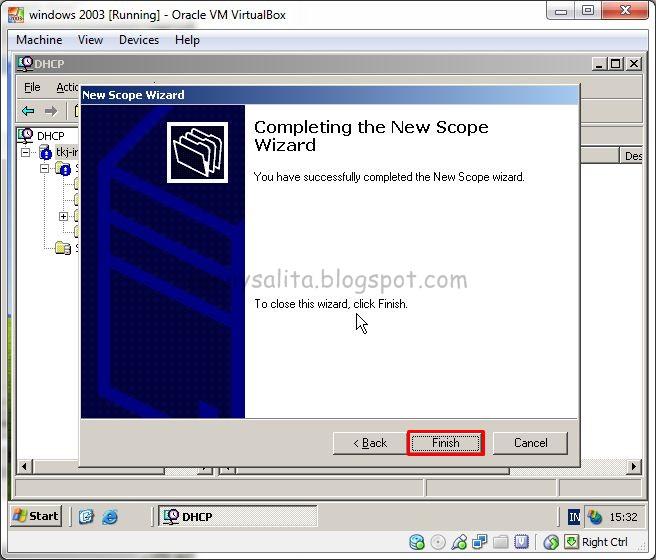Open Internet Explorer from quick launch
The width and height of the screenshot is (656, 560).
coord(110,517)
